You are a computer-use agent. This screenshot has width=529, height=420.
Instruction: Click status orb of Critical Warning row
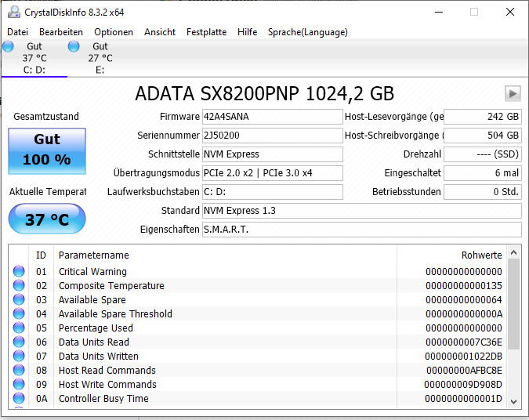point(19,271)
